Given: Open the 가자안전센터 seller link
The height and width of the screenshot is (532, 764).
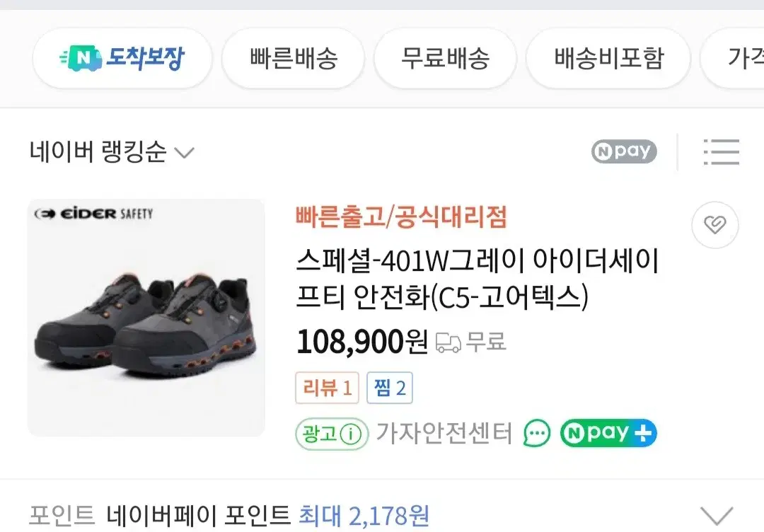Looking at the screenshot, I should tap(444, 433).
